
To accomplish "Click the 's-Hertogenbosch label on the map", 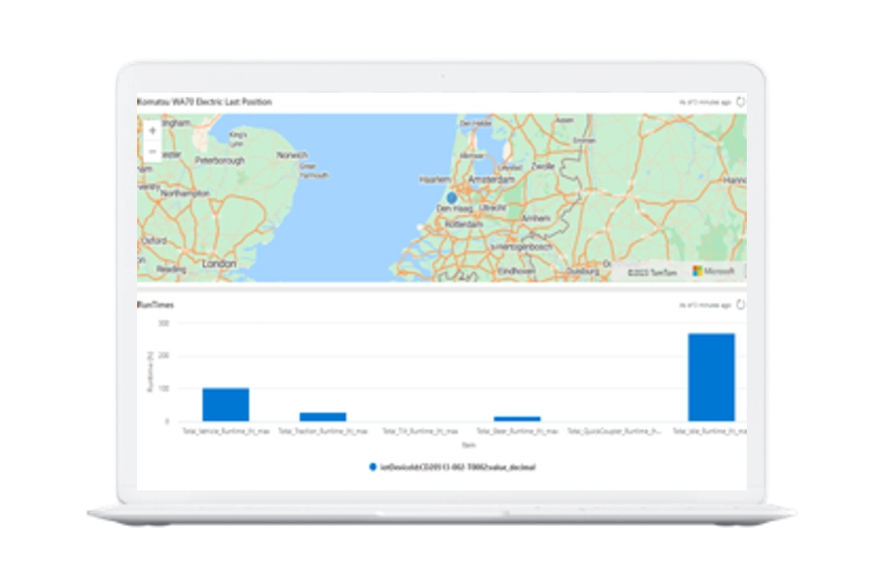I will tap(521, 247).
